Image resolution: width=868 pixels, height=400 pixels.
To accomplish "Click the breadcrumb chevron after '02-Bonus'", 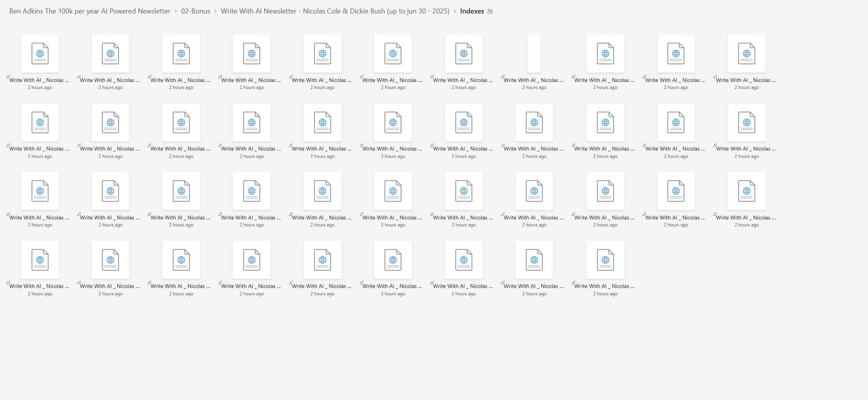I will tap(215, 11).
